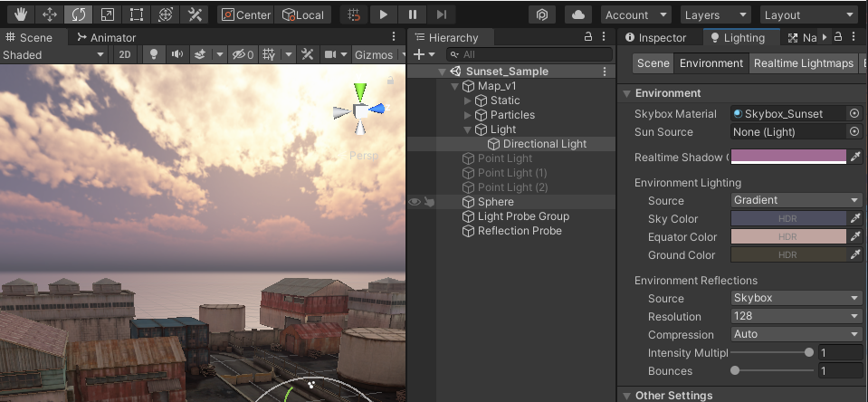Collapse the Sunset_Sample scene
868x402 pixels.
[x=442, y=72]
